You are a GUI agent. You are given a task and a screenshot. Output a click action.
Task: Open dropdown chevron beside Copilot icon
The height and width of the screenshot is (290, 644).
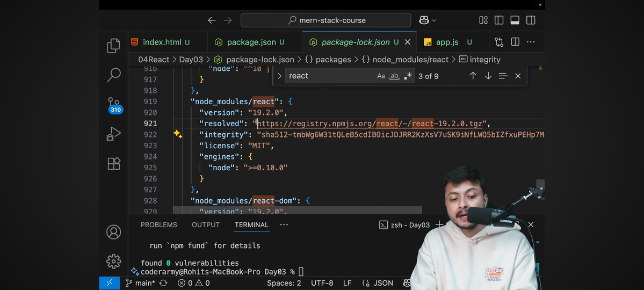coord(433,20)
